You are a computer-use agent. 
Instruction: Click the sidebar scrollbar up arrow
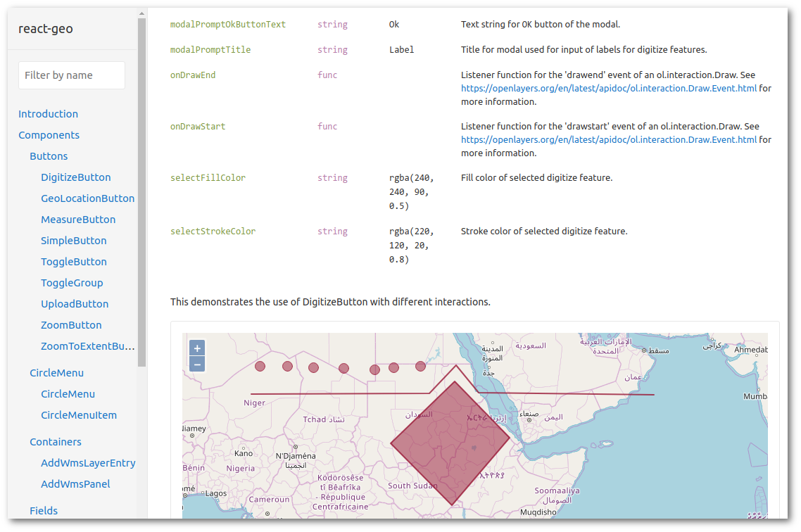(x=141, y=14)
